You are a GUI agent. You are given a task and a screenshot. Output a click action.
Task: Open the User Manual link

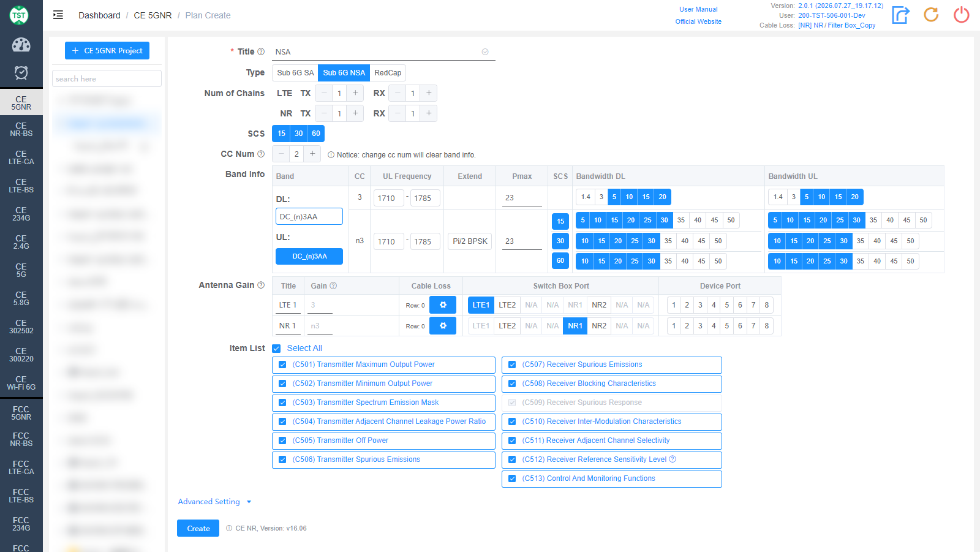[x=698, y=9]
